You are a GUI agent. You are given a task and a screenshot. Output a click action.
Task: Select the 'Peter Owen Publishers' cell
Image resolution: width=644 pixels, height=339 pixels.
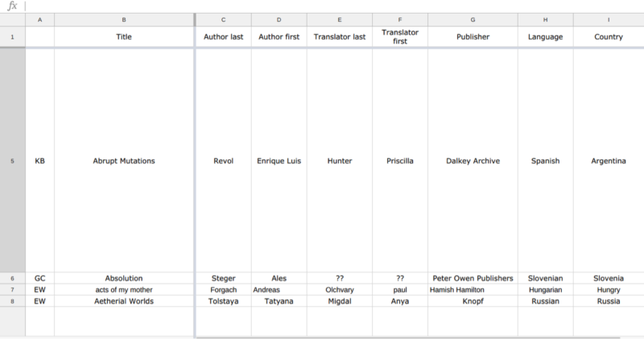point(473,278)
